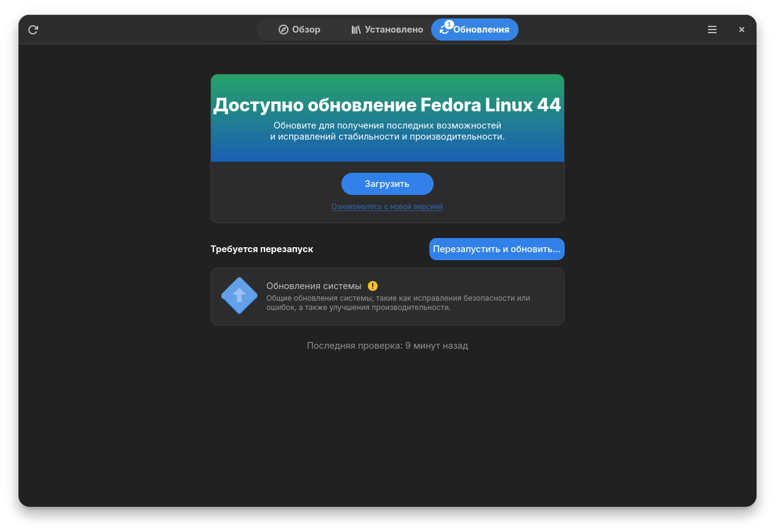Open the Ознакомьтесь с новой версией link
The height and width of the screenshot is (532, 775).
(387, 207)
